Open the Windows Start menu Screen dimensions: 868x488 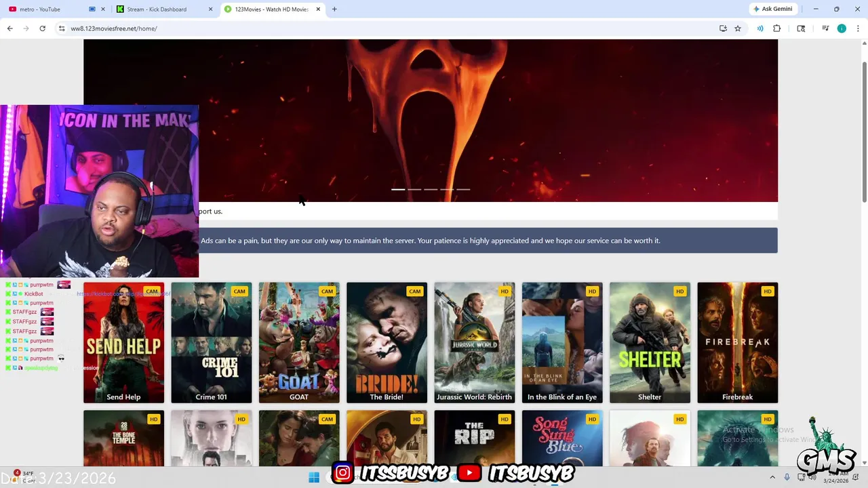[313, 478]
